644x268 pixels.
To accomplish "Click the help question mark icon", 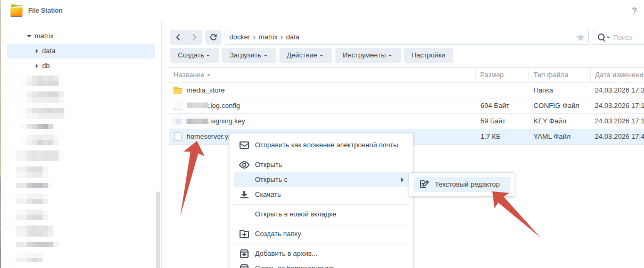I will (634, 11).
